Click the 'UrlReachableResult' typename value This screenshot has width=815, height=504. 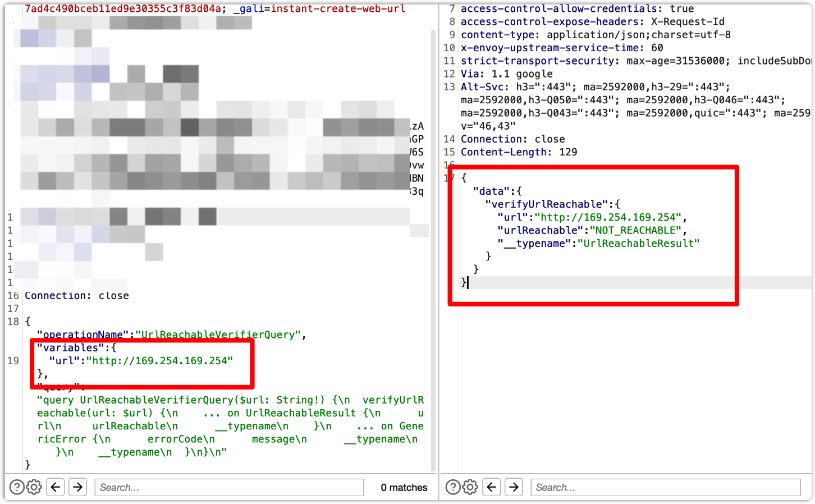[x=639, y=244]
